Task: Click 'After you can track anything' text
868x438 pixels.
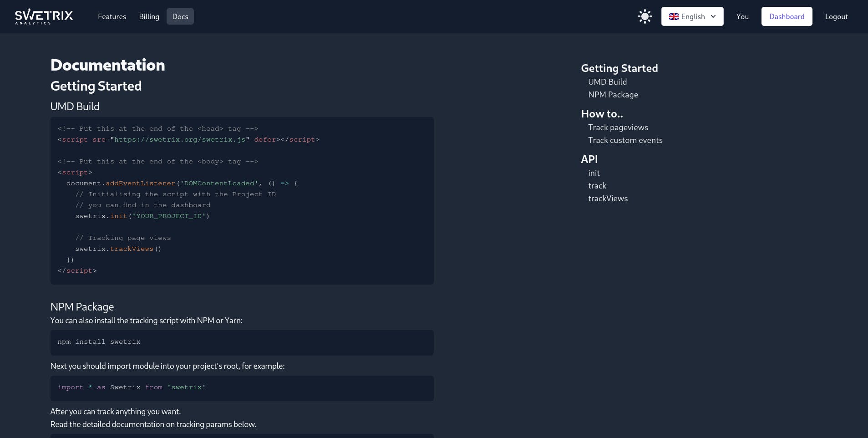Action: coord(115,412)
